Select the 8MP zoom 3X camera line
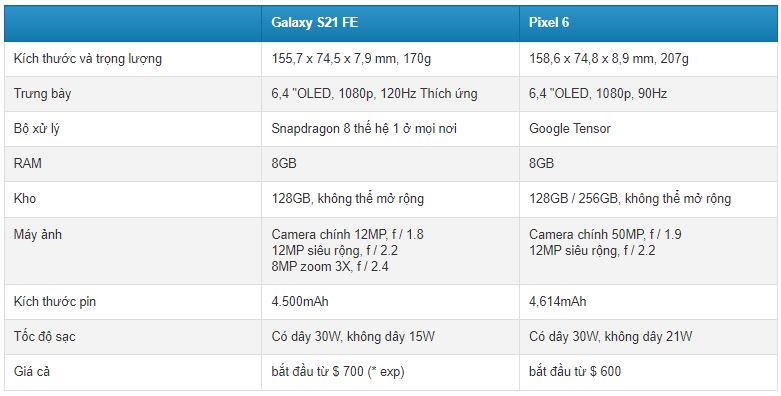Screen dimensions: 781x396 [x=330, y=266]
